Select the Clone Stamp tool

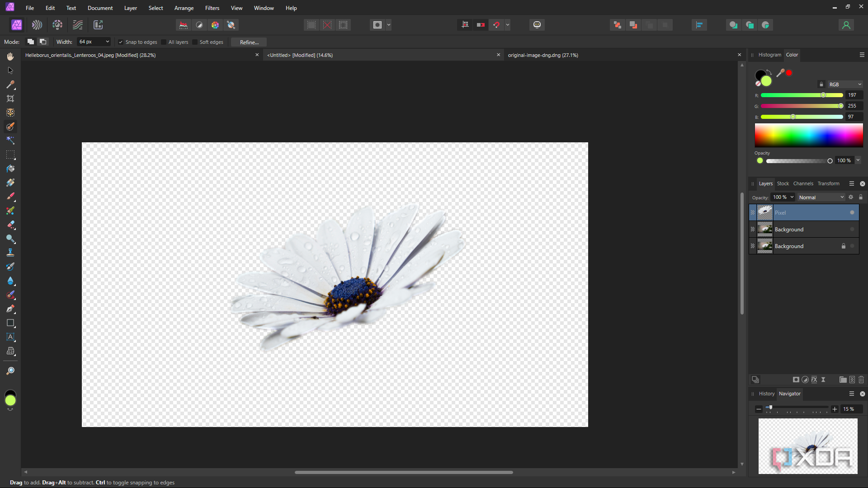click(x=10, y=253)
